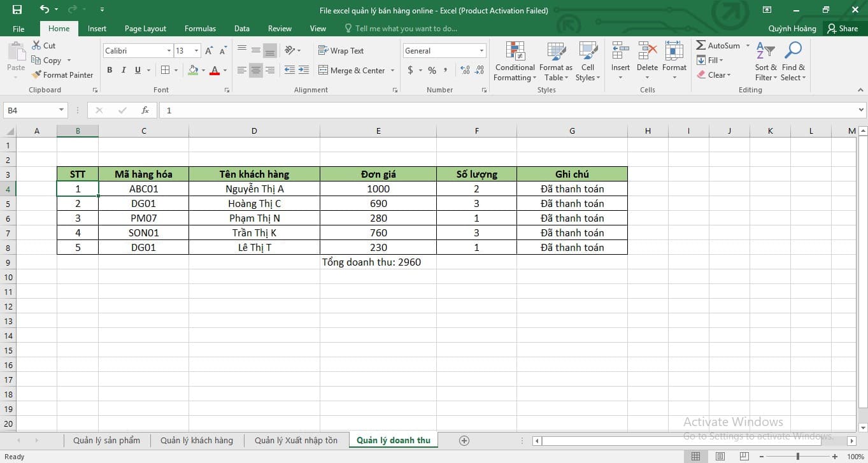Image resolution: width=868 pixels, height=463 pixels.
Task: Toggle center text alignment
Action: [255, 70]
